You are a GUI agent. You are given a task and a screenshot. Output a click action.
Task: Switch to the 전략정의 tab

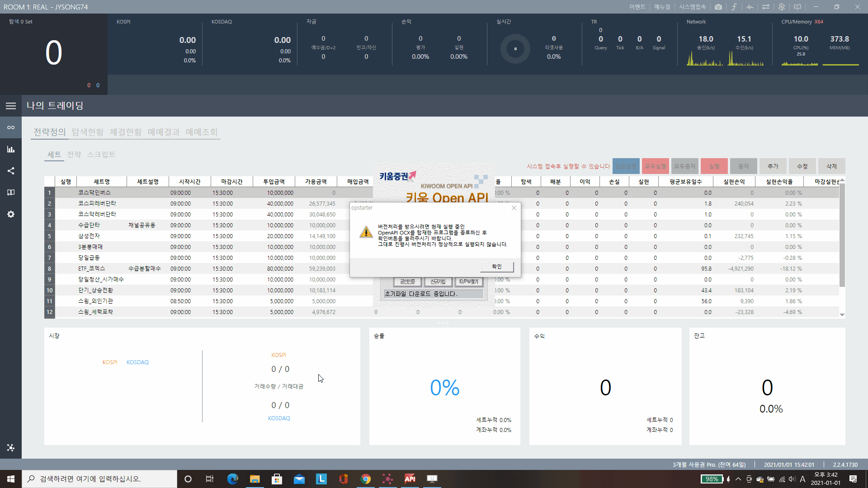click(50, 132)
